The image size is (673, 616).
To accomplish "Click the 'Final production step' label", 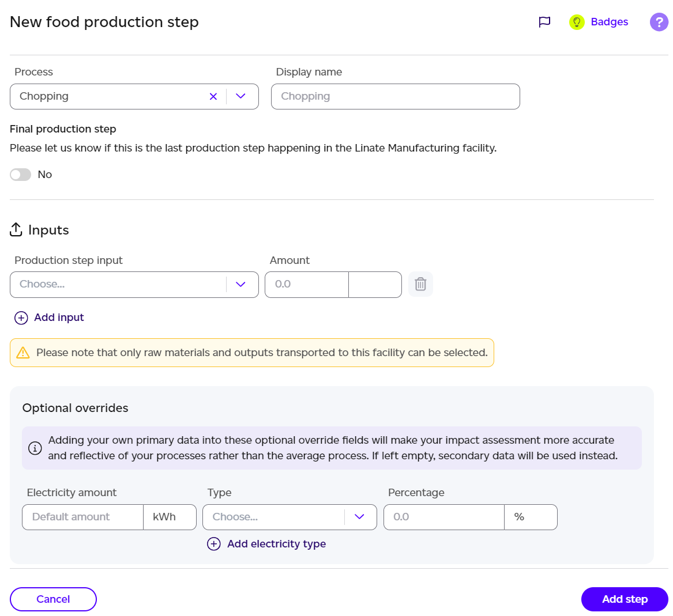I will (63, 129).
